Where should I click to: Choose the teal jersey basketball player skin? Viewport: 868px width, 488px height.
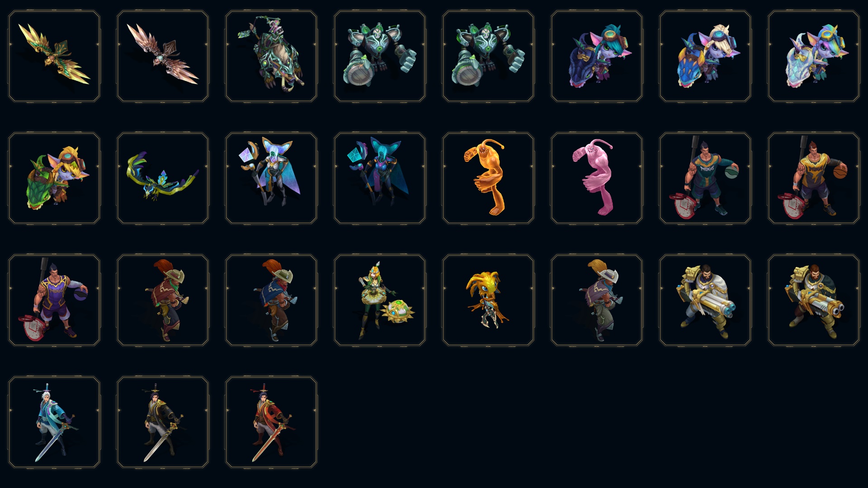[705, 178]
